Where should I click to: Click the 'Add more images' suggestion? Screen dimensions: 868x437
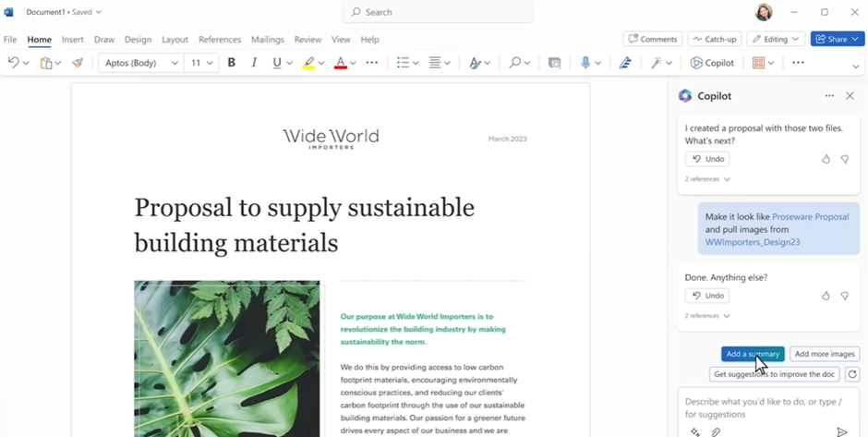click(825, 354)
